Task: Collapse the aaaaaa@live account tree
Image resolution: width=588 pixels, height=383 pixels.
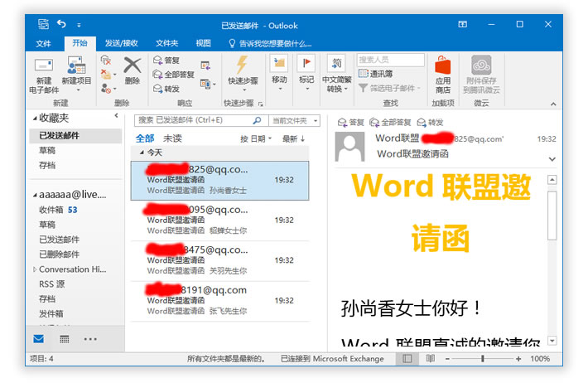Action: 35,195
